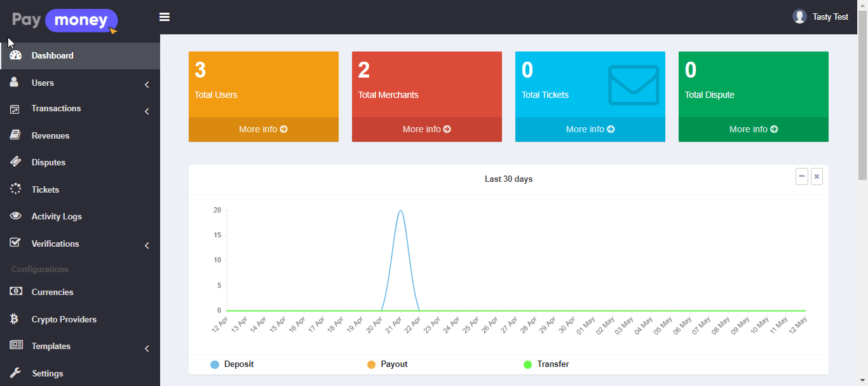
Task: Expand the Users submenu arrow
Action: click(x=147, y=85)
